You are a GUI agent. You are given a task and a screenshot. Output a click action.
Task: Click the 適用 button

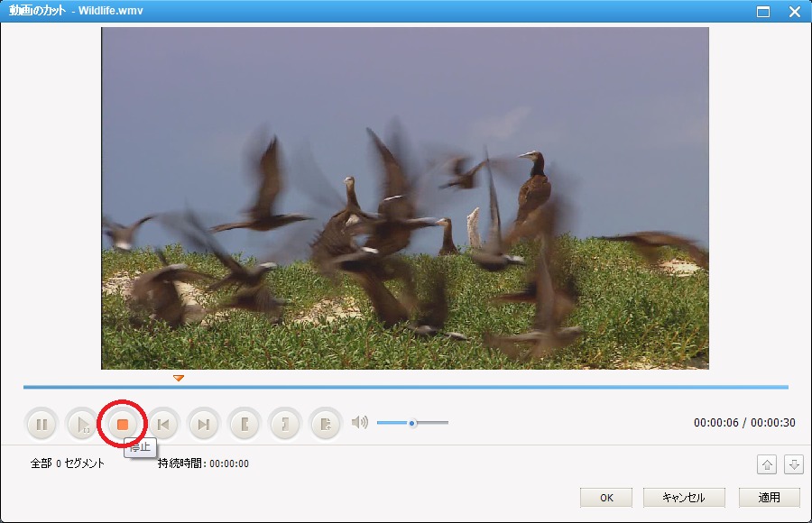(x=769, y=498)
